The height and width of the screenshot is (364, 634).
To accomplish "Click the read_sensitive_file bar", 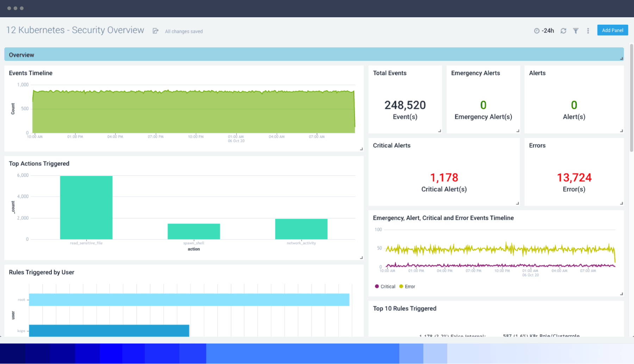I will (86, 208).
